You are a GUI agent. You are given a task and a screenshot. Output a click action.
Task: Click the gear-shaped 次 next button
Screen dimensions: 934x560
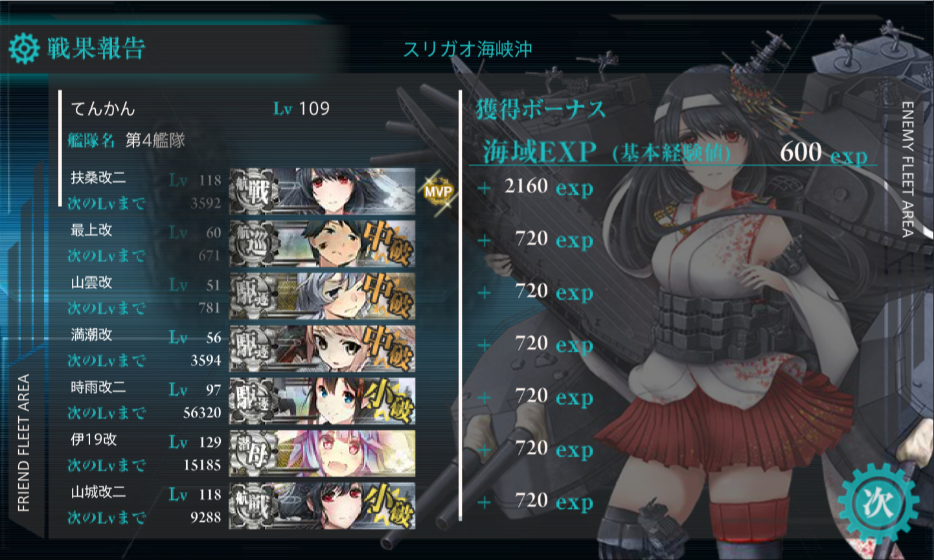tap(878, 502)
